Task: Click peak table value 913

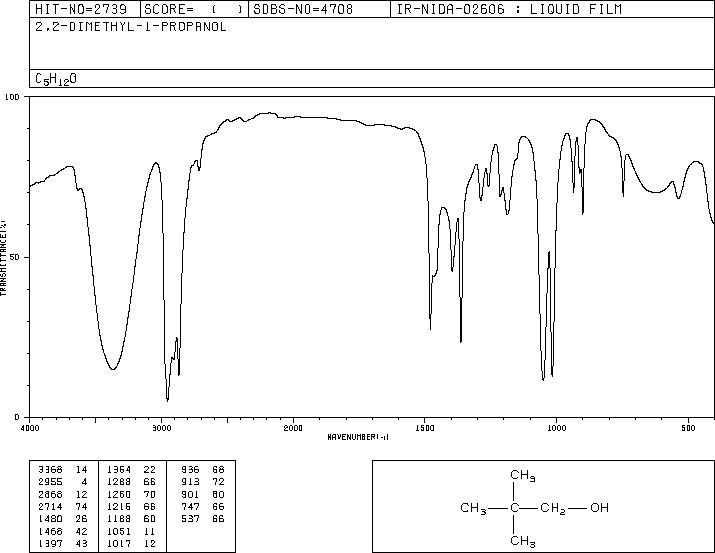Action: click(190, 482)
